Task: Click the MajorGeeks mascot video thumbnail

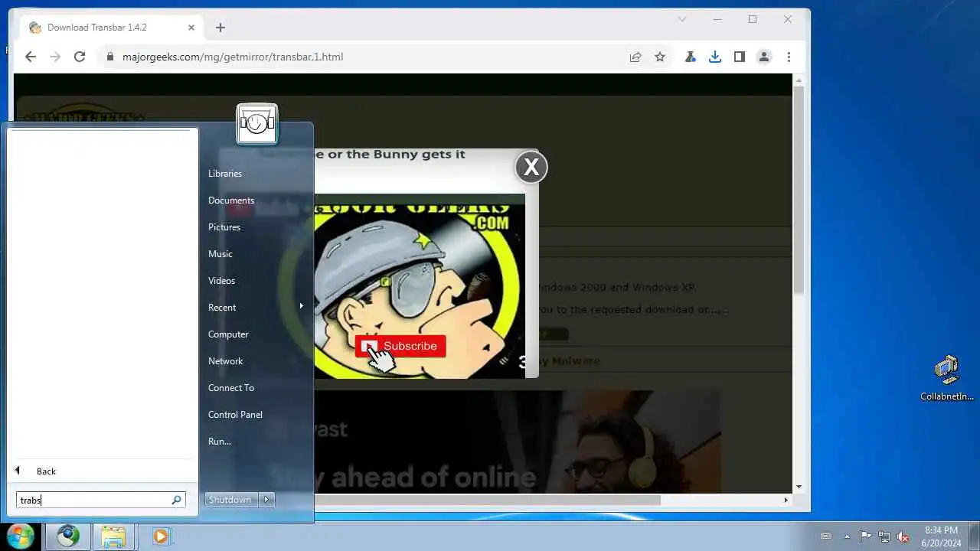Action: [420, 286]
